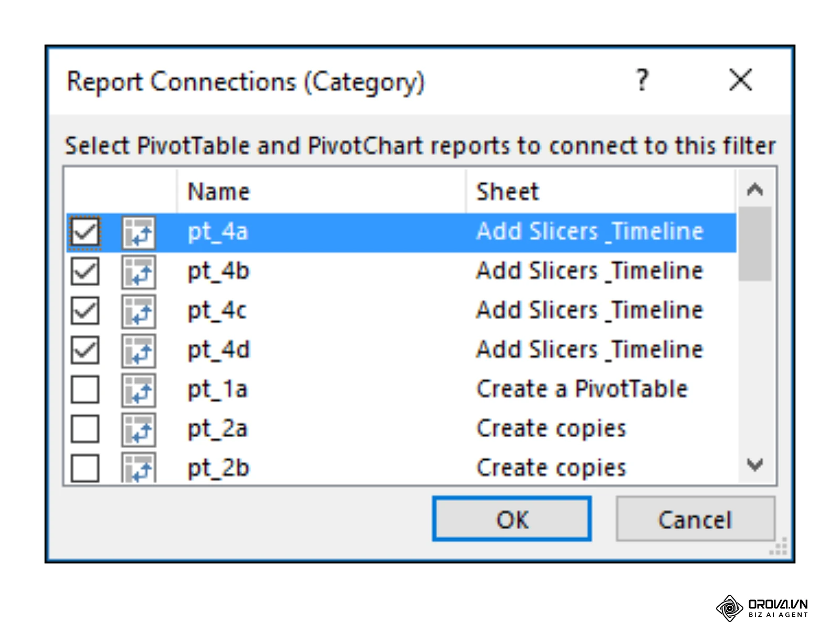840x643 pixels.
Task: Select the pt_4d name text
Action: [x=219, y=350]
